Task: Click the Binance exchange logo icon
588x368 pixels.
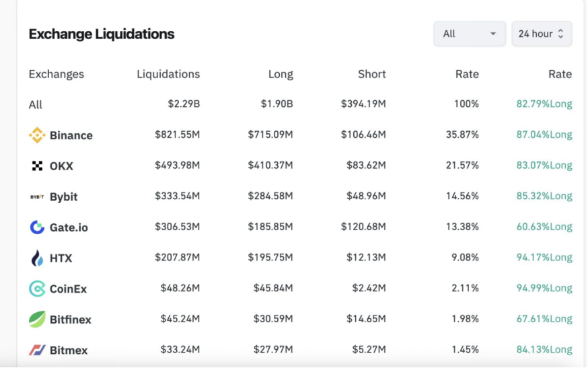Action: pos(37,135)
